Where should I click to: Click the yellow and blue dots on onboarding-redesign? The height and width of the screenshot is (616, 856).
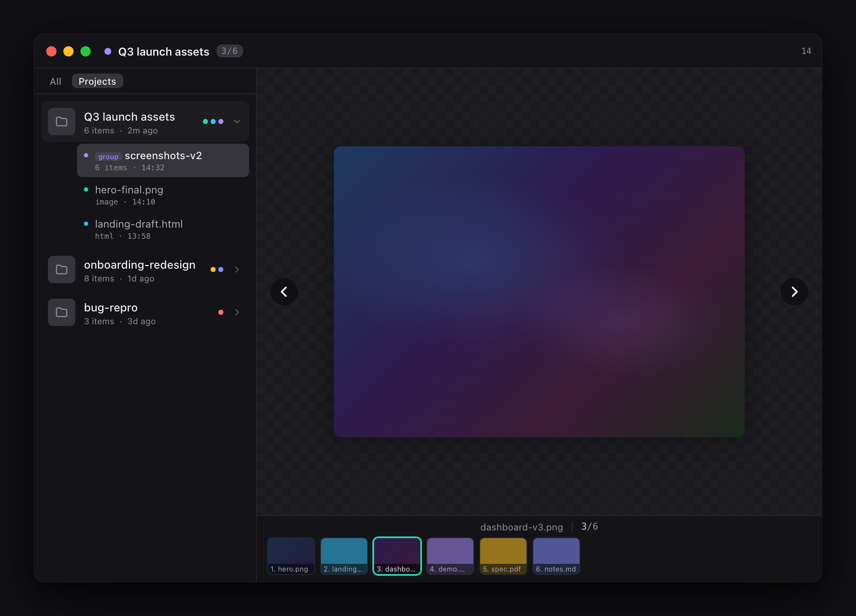tap(217, 269)
